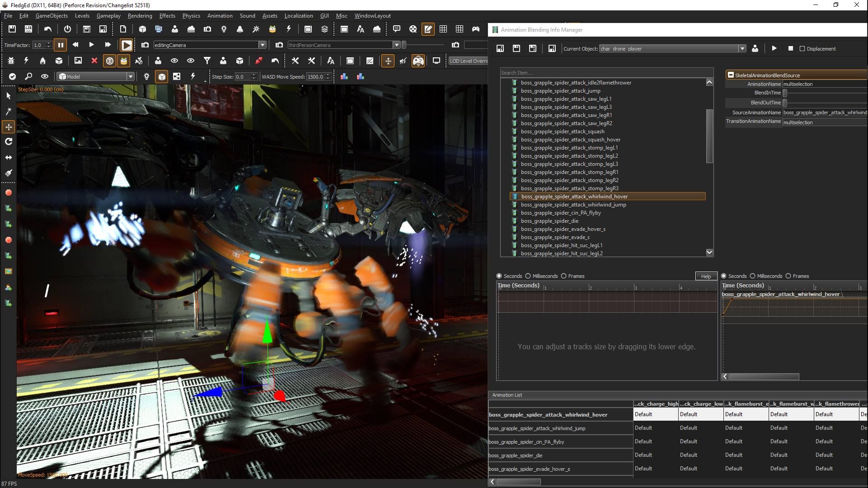Viewport: 868px width, 488px height.
Task: Click the magnifier search icon below the toolbar
Action: (x=28, y=76)
